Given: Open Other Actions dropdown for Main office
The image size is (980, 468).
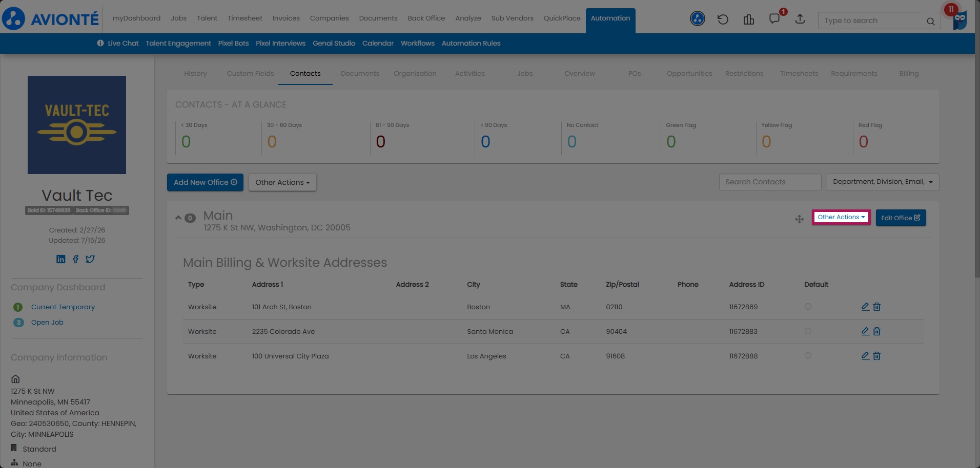Looking at the screenshot, I should click(841, 217).
